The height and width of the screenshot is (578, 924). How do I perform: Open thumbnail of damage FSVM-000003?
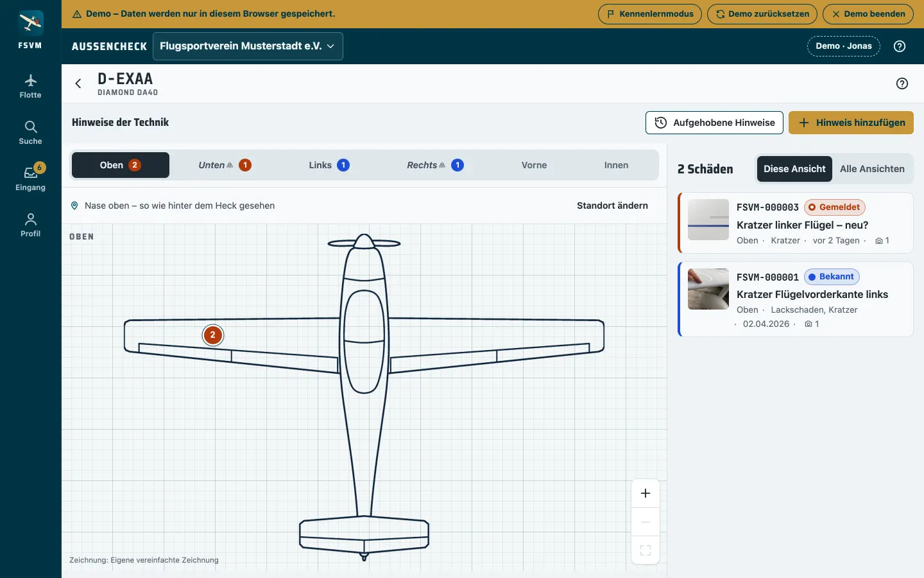coord(708,220)
